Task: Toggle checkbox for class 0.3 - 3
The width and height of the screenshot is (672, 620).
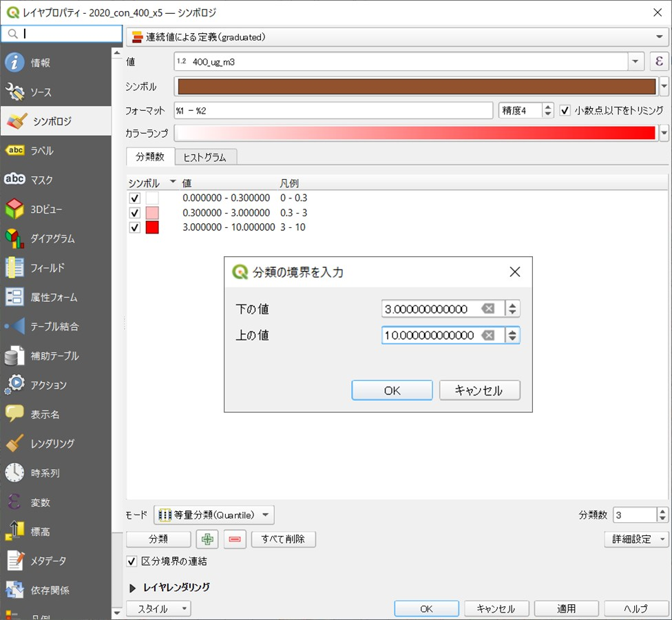Action: click(134, 213)
